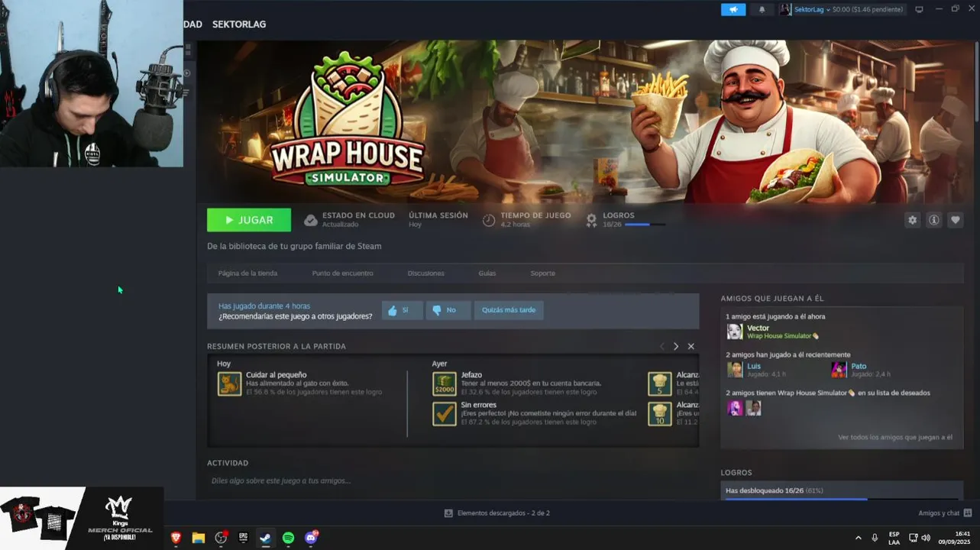Click the LOGROS section heading
The width and height of the screenshot is (980, 550).
click(736, 473)
